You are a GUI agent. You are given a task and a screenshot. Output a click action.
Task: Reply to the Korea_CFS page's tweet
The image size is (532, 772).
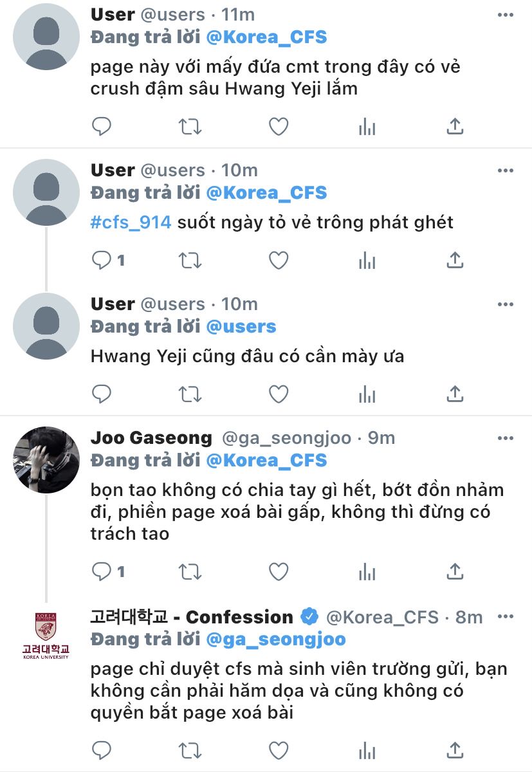pos(102,750)
